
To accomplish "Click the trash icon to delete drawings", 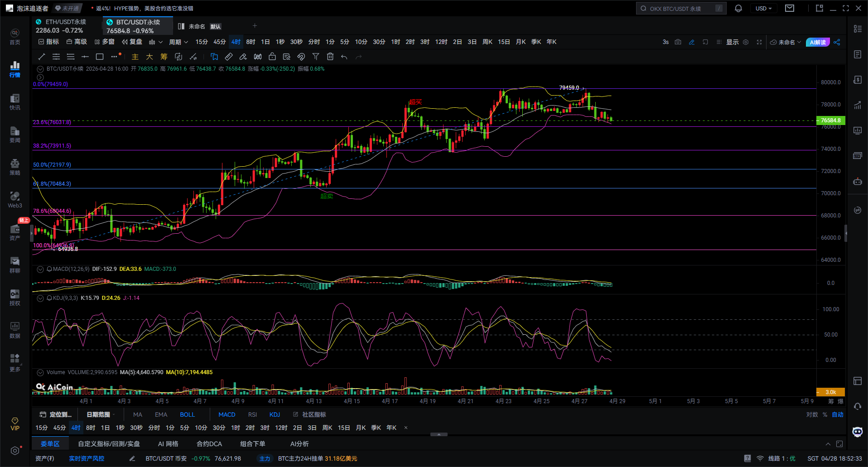I will coord(330,57).
